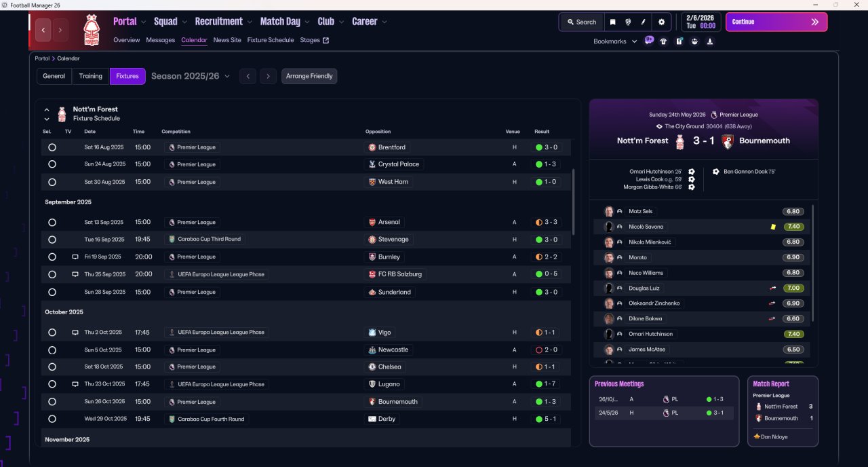Screen dimensions: 868x467
Task: Open the 26/10 away previous meeting row
Action: point(663,399)
